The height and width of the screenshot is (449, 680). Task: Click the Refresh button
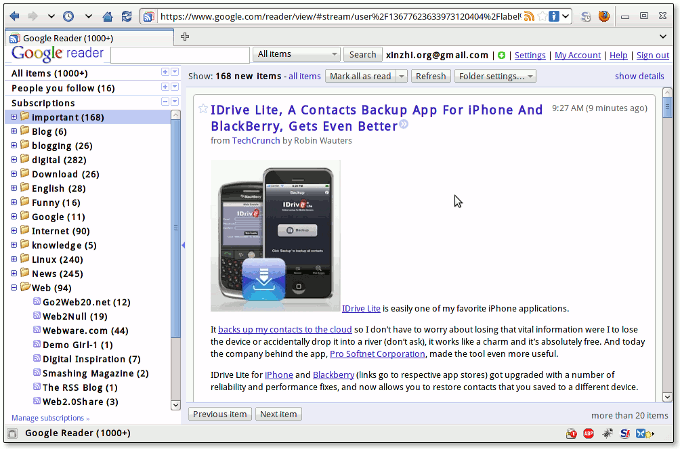click(x=430, y=76)
